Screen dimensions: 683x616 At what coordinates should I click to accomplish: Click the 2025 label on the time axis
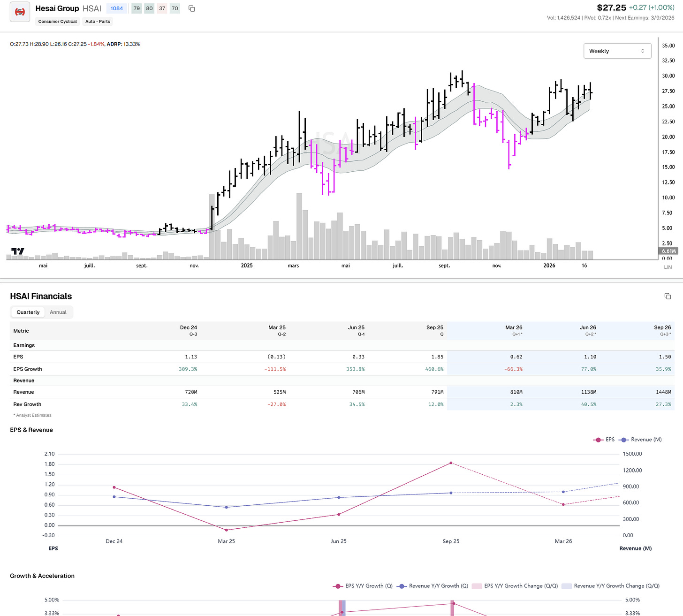247,266
